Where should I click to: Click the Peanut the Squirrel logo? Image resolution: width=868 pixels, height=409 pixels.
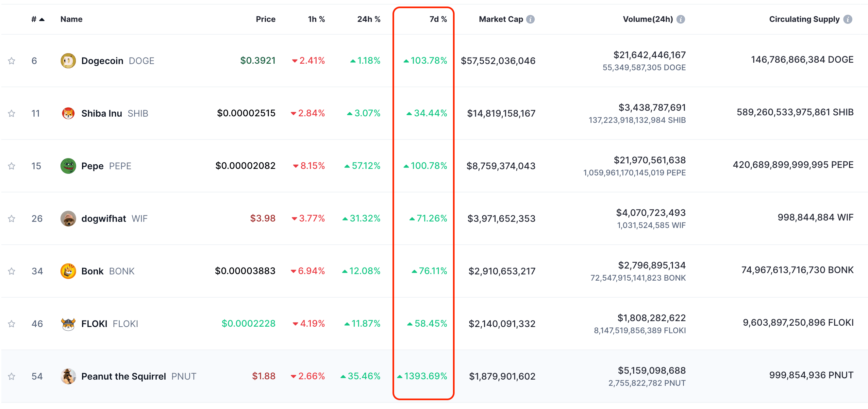(68, 376)
